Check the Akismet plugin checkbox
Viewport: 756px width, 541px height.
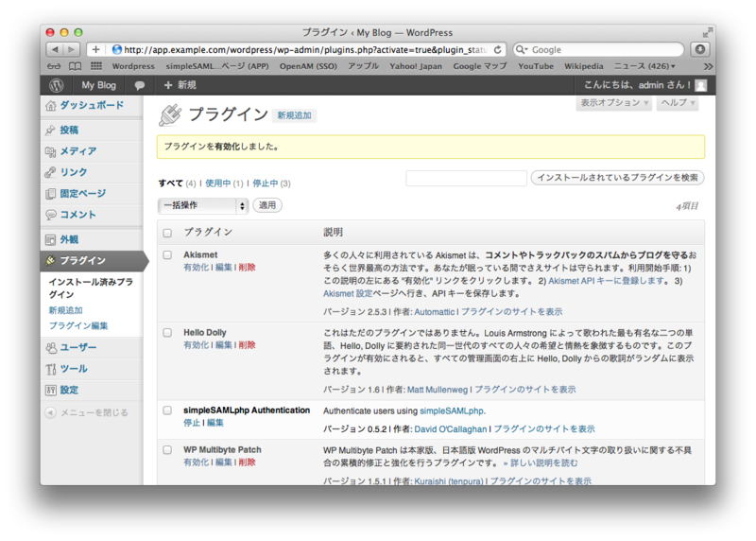(x=167, y=254)
